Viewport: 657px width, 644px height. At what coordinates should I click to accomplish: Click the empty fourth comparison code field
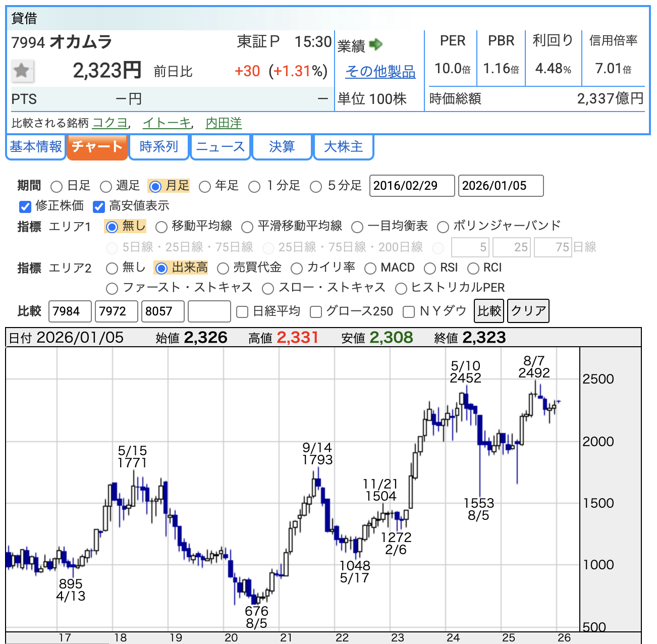tap(209, 311)
